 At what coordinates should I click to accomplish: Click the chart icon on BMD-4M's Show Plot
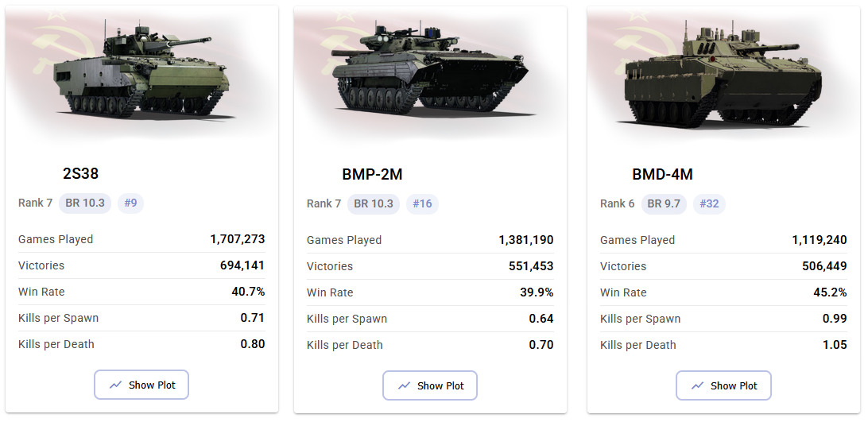[698, 385]
